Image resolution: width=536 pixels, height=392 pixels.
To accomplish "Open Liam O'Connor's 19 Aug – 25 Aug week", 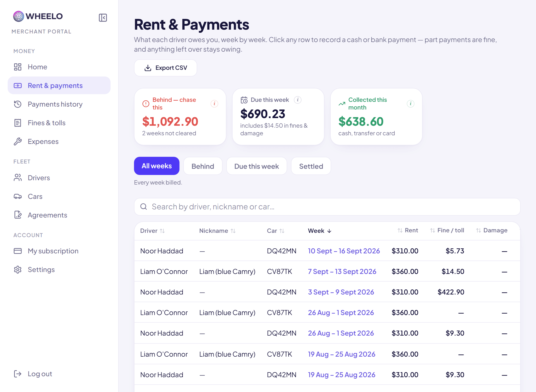I will (x=342, y=354).
